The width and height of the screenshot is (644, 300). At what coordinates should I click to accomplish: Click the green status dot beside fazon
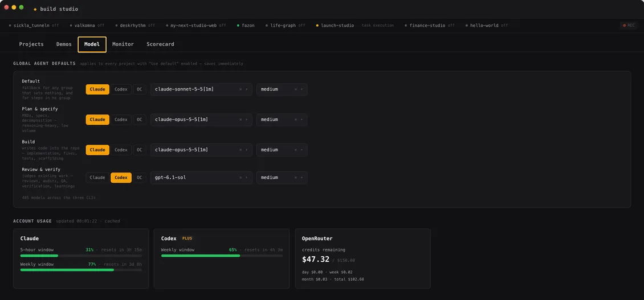click(x=238, y=26)
